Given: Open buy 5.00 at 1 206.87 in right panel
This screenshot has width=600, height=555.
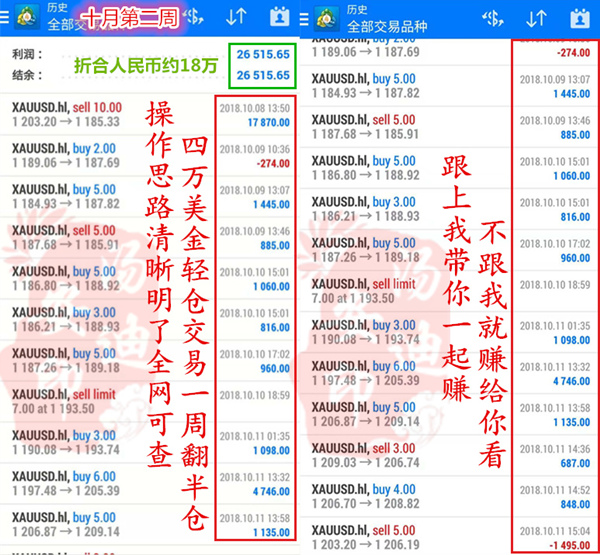Looking at the screenshot, I should click(x=450, y=413).
